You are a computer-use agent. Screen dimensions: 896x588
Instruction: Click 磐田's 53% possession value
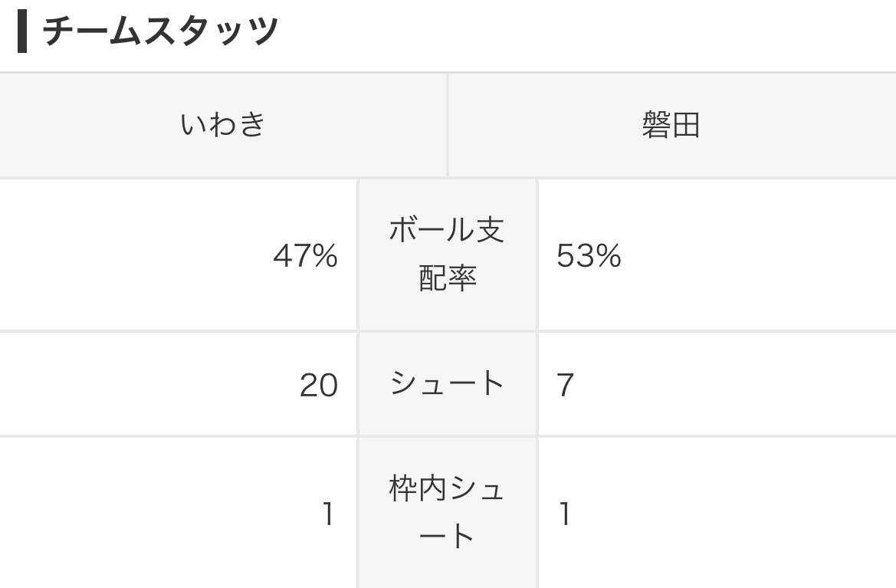point(589,256)
